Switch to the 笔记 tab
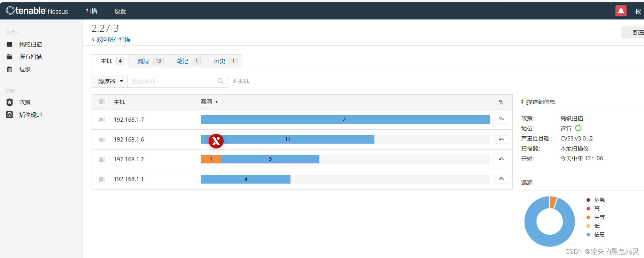The image size is (644, 258). pyautogui.click(x=187, y=61)
